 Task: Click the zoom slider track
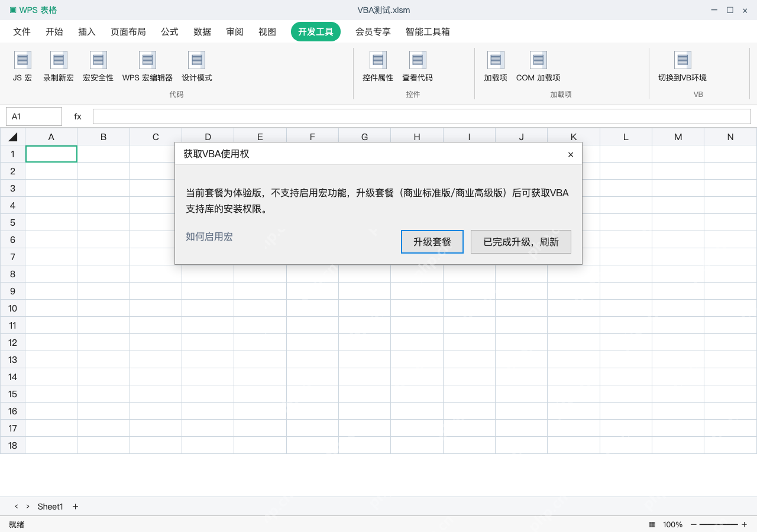[x=719, y=524]
